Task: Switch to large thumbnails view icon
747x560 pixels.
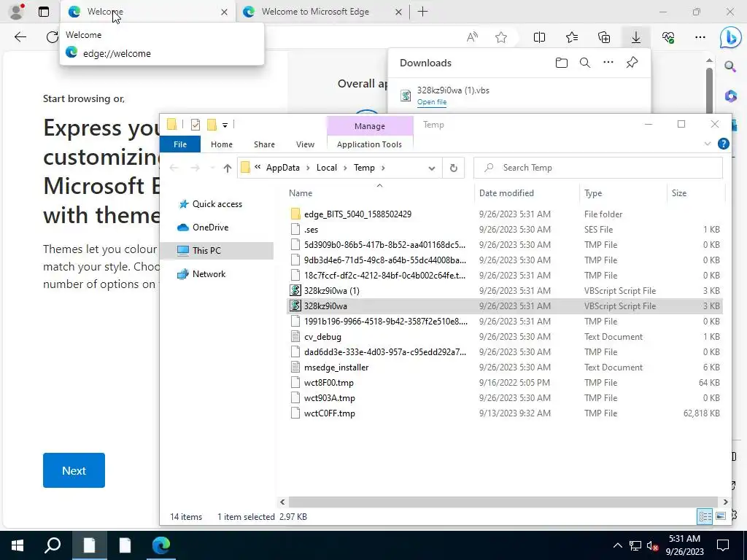Action: (x=720, y=516)
